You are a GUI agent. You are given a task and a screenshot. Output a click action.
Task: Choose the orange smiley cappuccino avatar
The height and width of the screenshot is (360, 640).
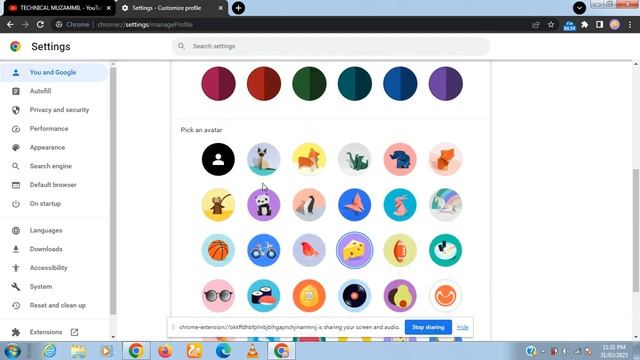pos(445,296)
